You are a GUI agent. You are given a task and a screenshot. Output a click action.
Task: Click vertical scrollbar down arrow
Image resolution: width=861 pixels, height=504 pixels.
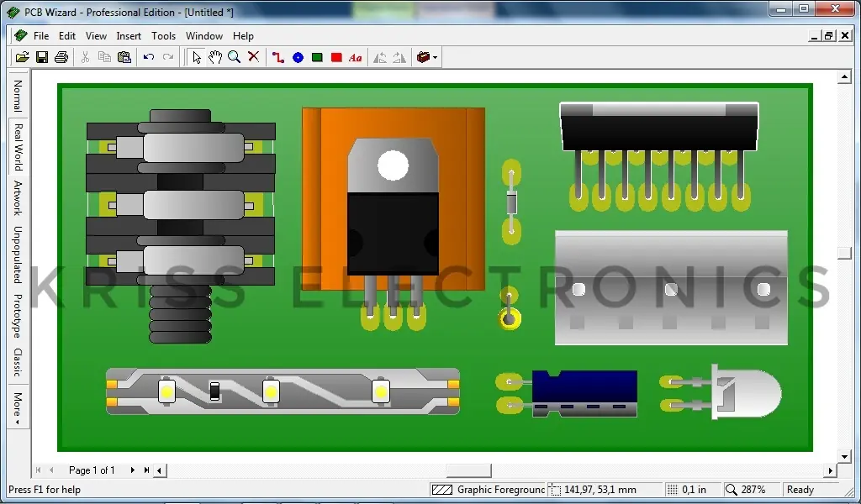click(844, 456)
